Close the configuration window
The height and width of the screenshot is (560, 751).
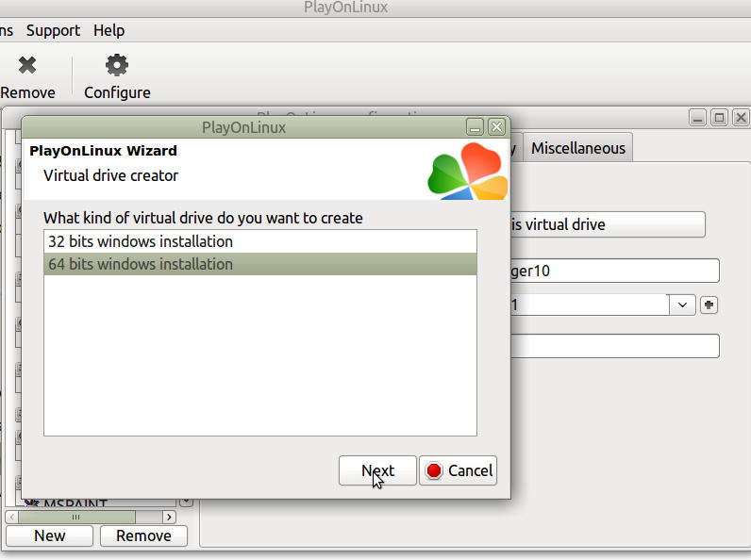tap(741, 117)
